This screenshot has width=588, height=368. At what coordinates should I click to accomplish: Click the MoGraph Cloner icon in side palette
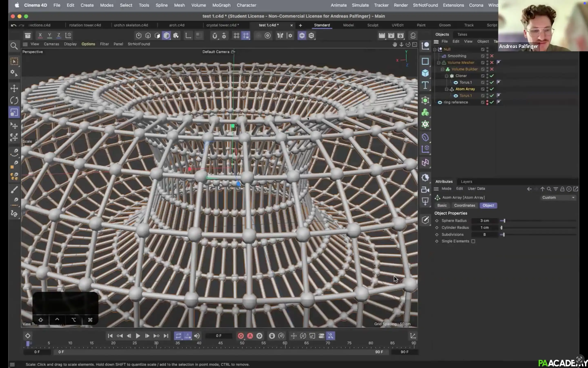425,124
